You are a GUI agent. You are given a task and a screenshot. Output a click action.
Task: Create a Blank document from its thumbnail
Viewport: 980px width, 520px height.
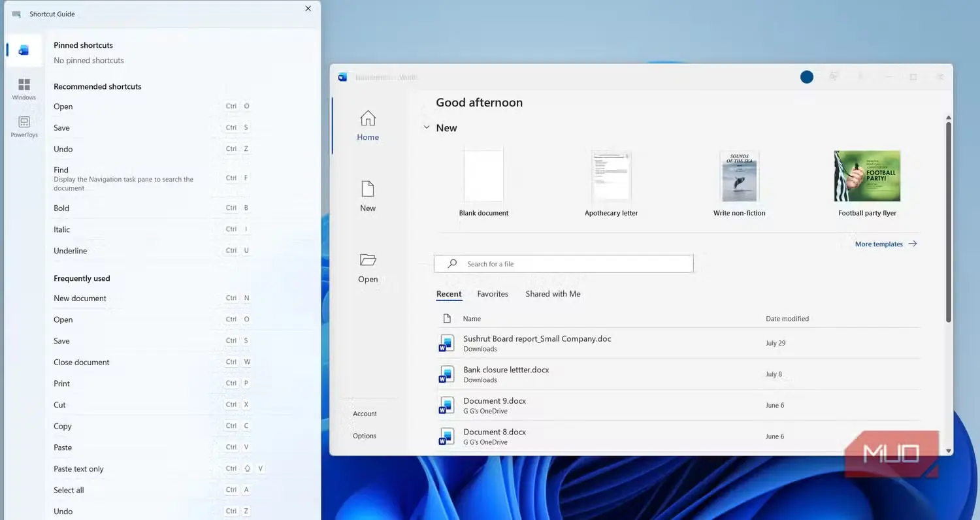[x=483, y=176]
